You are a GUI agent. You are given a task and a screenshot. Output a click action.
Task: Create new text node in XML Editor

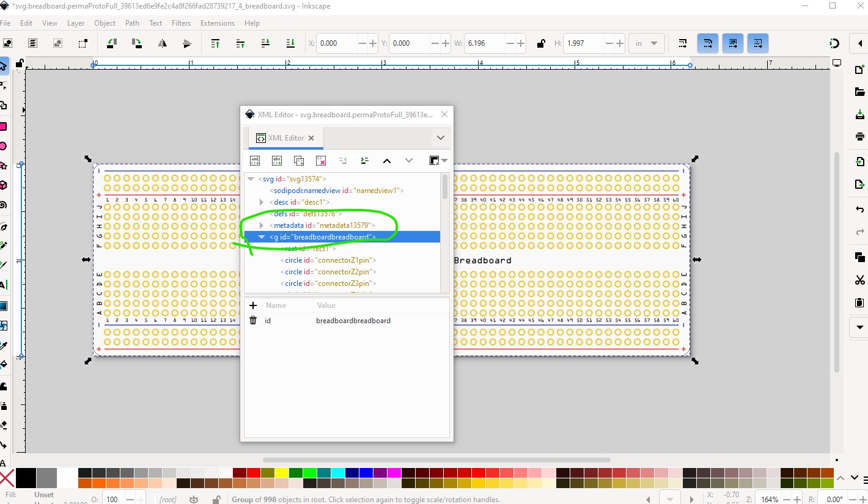pos(277,161)
